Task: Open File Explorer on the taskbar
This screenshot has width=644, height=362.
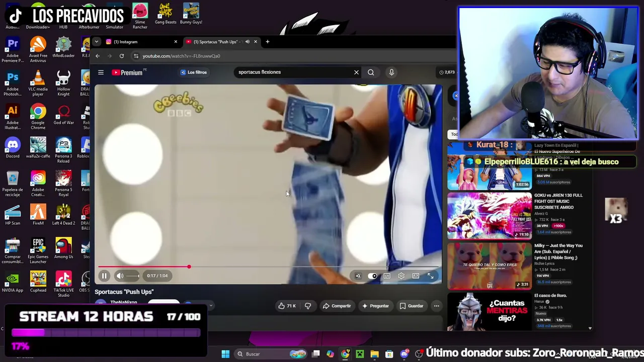Action: click(374, 354)
